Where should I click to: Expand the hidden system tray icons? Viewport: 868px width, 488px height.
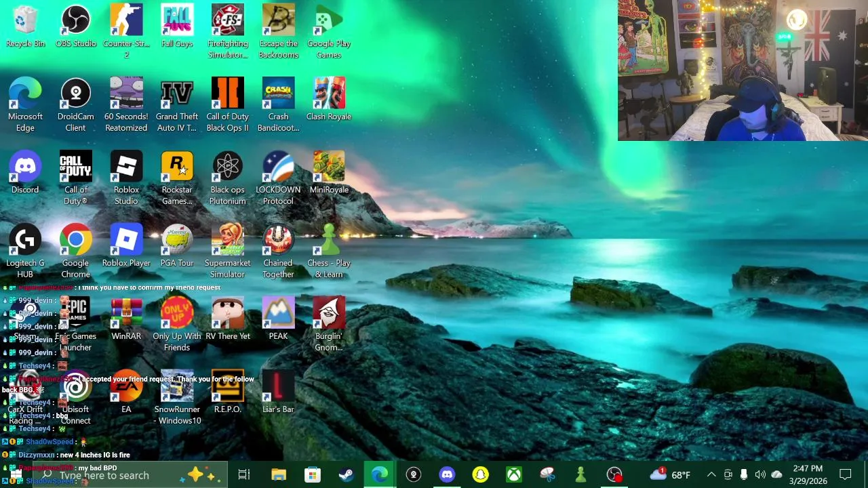711,475
